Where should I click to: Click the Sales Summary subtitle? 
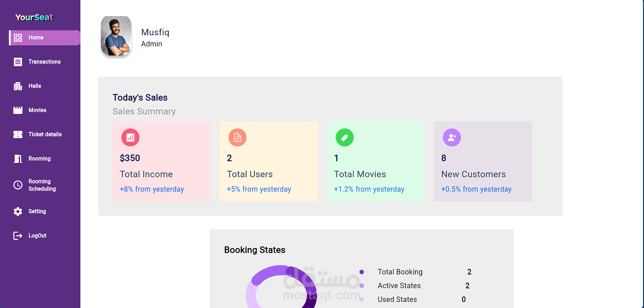144,111
